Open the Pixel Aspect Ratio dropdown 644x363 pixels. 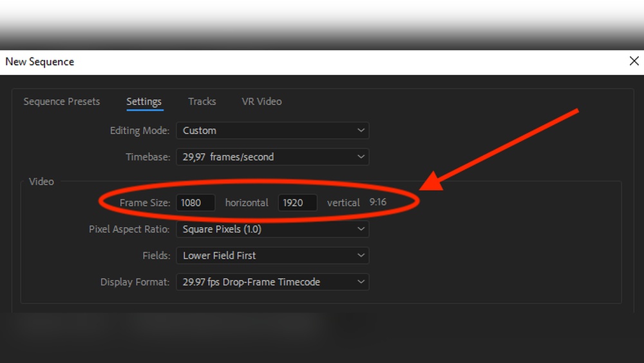(x=272, y=229)
